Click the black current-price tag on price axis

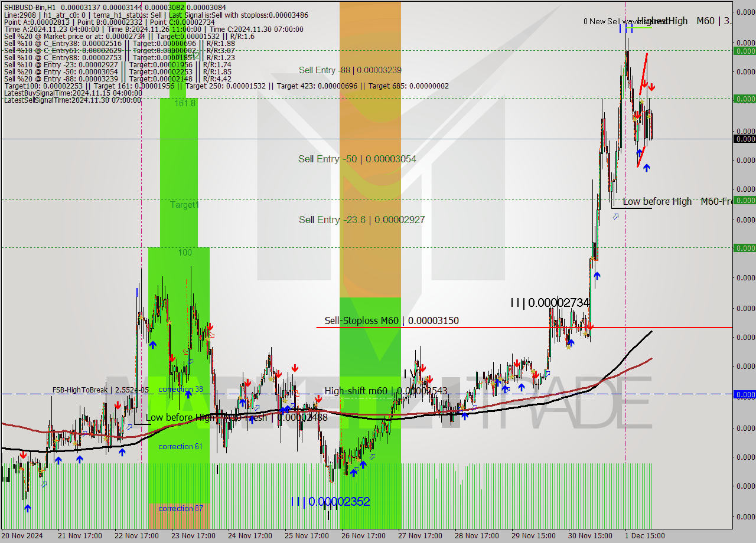coord(744,139)
